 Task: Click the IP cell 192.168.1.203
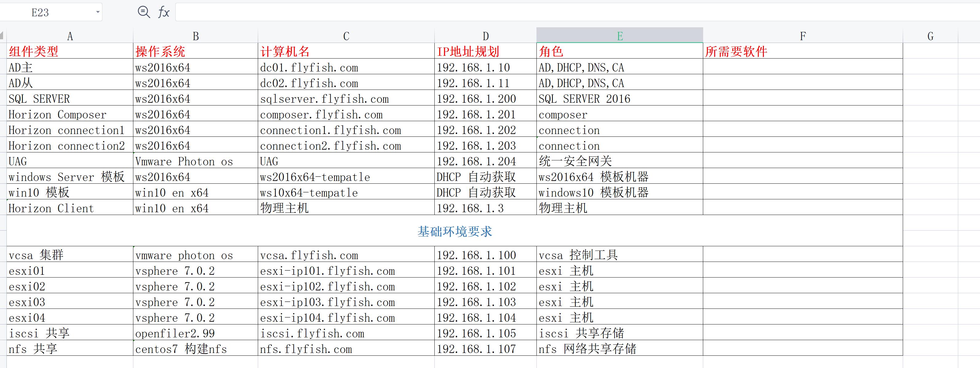tap(486, 145)
